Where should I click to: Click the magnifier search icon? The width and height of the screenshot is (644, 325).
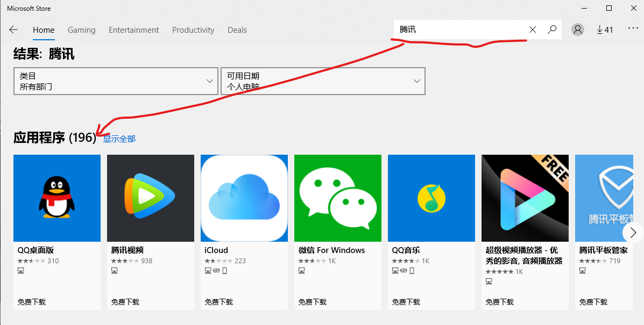[x=552, y=30]
